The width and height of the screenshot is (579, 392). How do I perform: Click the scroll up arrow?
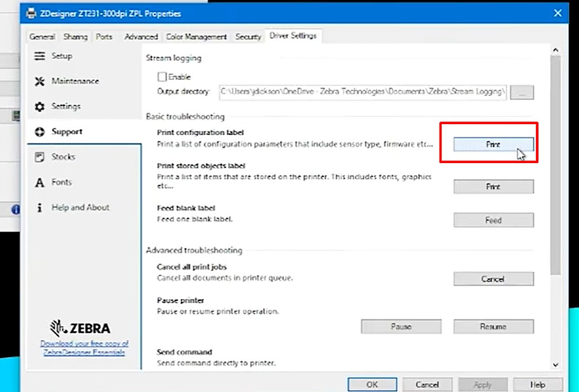click(x=555, y=50)
